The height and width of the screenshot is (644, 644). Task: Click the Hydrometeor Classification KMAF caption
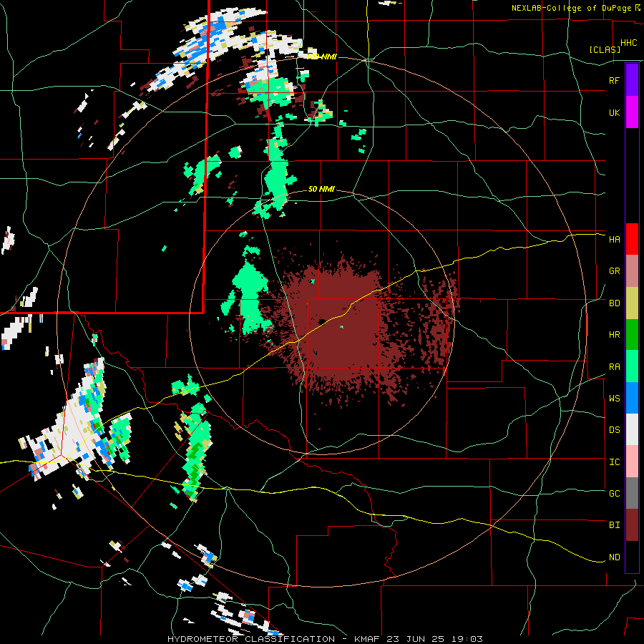coord(326,639)
